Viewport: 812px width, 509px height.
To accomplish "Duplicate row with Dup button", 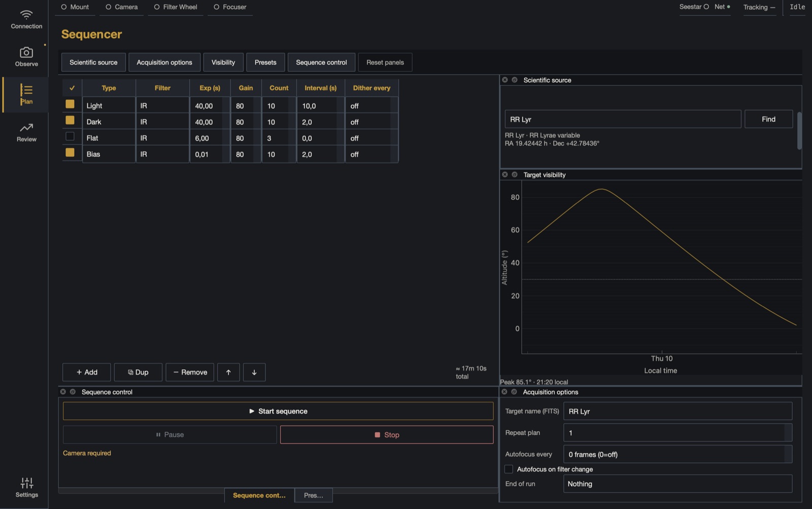I will [x=138, y=372].
